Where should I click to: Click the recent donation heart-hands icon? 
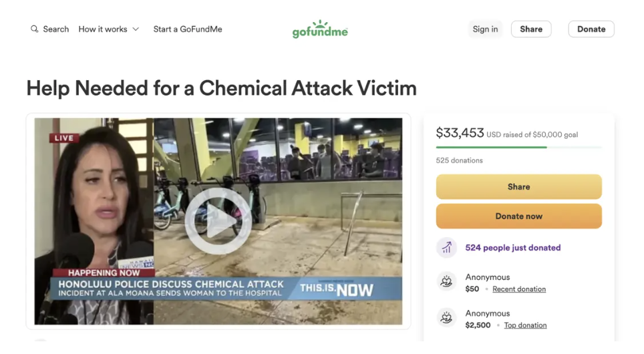tap(446, 283)
